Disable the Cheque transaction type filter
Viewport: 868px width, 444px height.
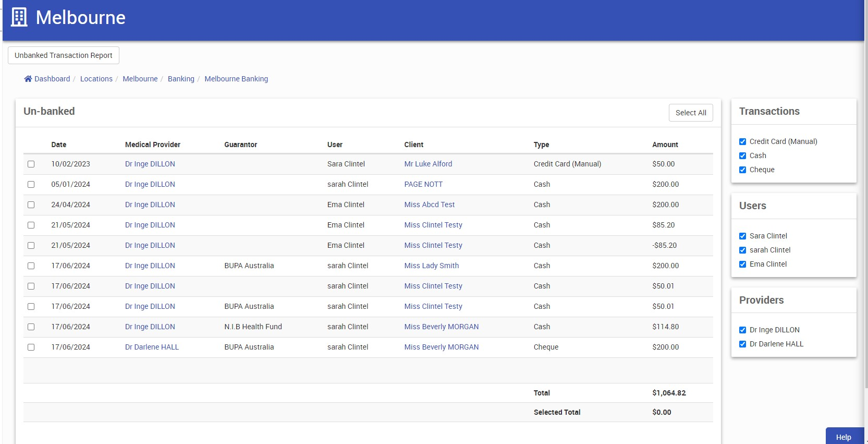(743, 170)
